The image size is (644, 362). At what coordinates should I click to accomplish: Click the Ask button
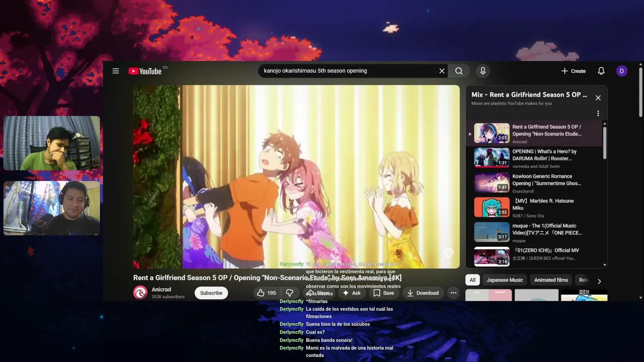(x=352, y=293)
